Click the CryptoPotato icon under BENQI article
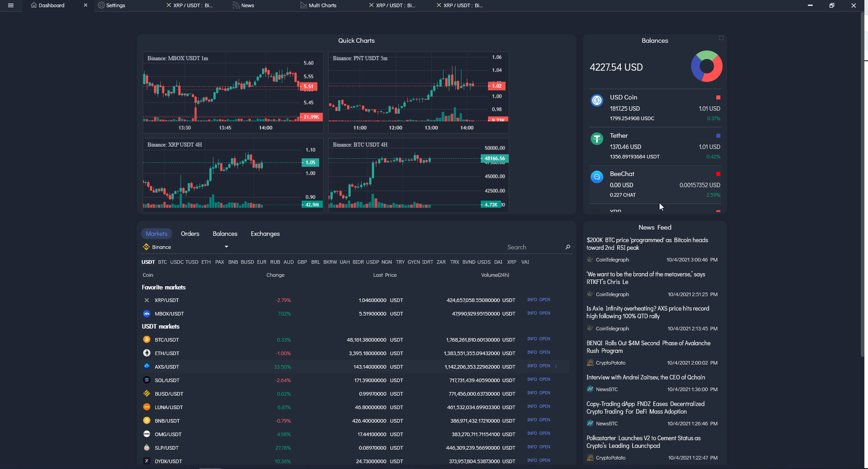 tap(590, 363)
